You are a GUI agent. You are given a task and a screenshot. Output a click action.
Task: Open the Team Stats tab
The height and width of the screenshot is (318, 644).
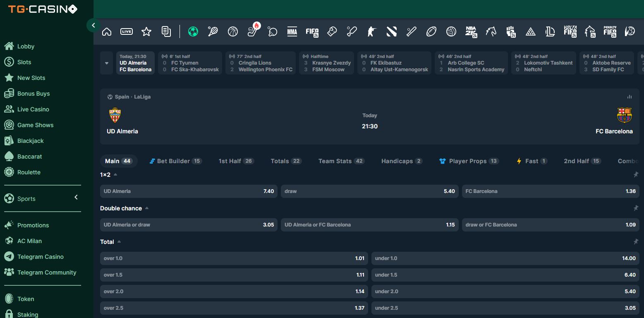click(x=342, y=161)
